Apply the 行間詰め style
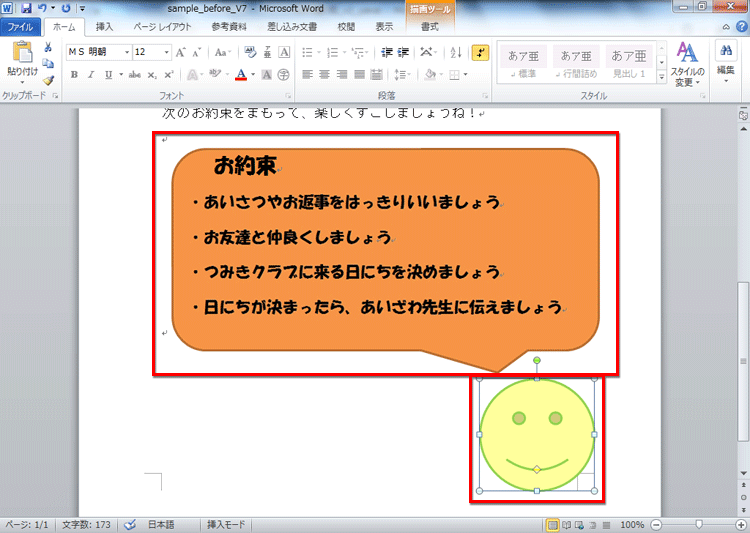Image resolution: width=750 pixels, height=533 pixels. (576, 63)
